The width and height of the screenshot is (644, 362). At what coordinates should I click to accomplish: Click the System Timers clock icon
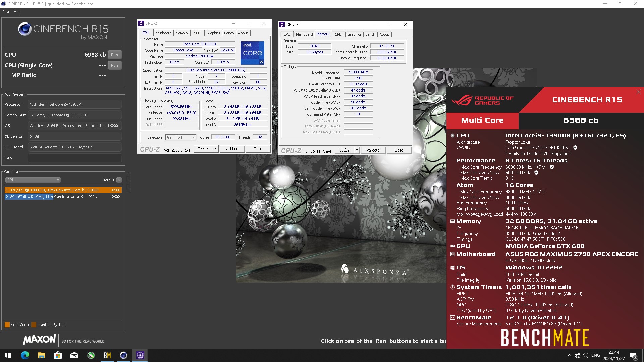click(452, 287)
